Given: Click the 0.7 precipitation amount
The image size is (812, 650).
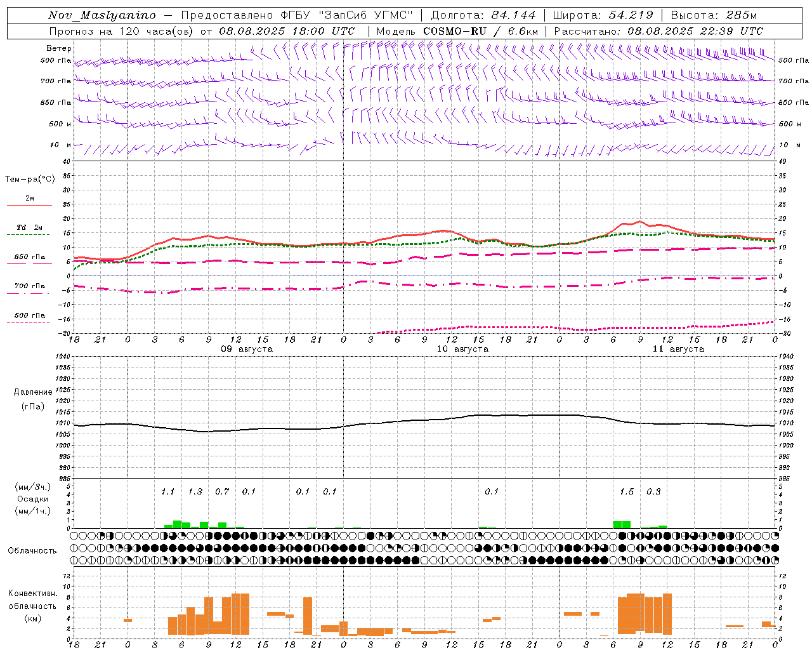Looking at the screenshot, I should click(x=222, y=492).
